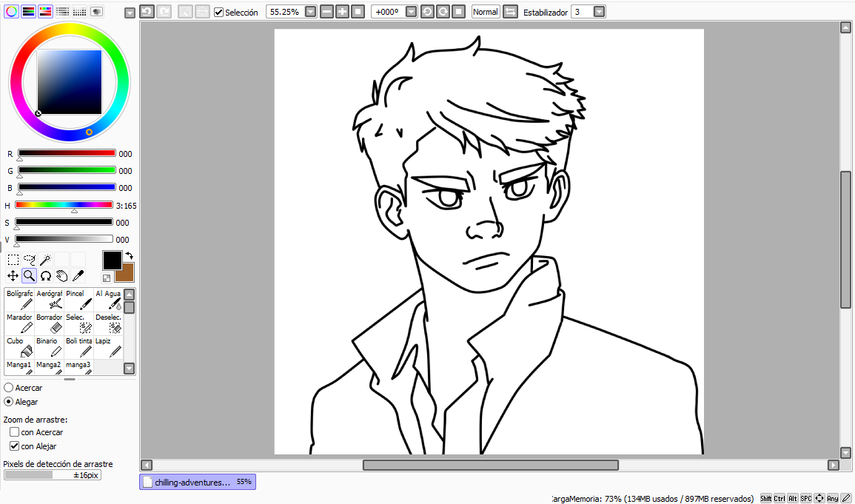This screenshot has width=855, height=504.
Task: Choose the Pincel brush tool
Action: click(78, 300)
